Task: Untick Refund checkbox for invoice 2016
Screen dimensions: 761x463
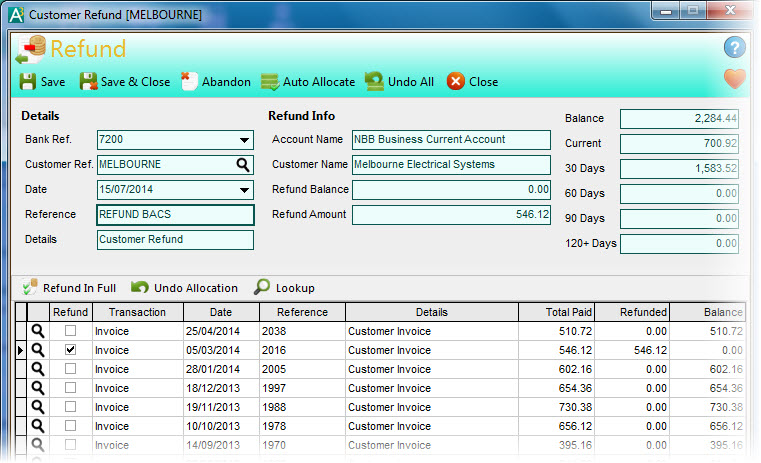Action: click(70, 350)
